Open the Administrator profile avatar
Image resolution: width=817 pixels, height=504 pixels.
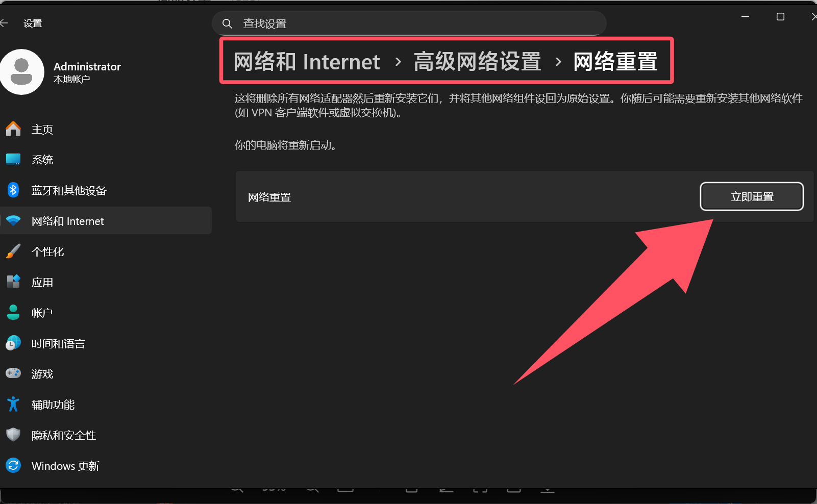22,72
